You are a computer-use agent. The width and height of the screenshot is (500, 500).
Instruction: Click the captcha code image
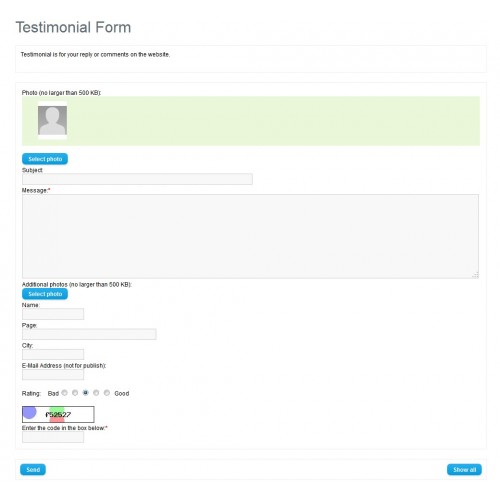point(58,414)
